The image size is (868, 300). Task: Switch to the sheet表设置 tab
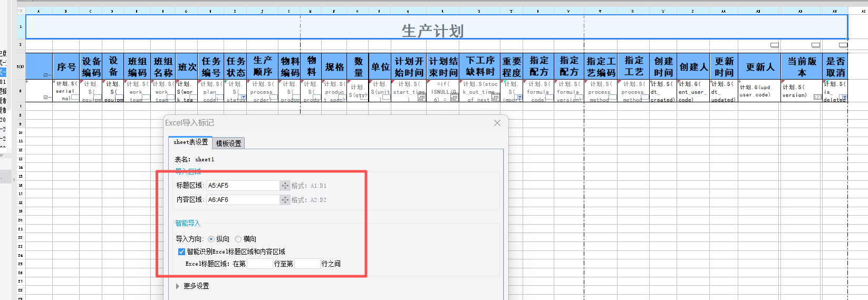[x=190, y=142]
